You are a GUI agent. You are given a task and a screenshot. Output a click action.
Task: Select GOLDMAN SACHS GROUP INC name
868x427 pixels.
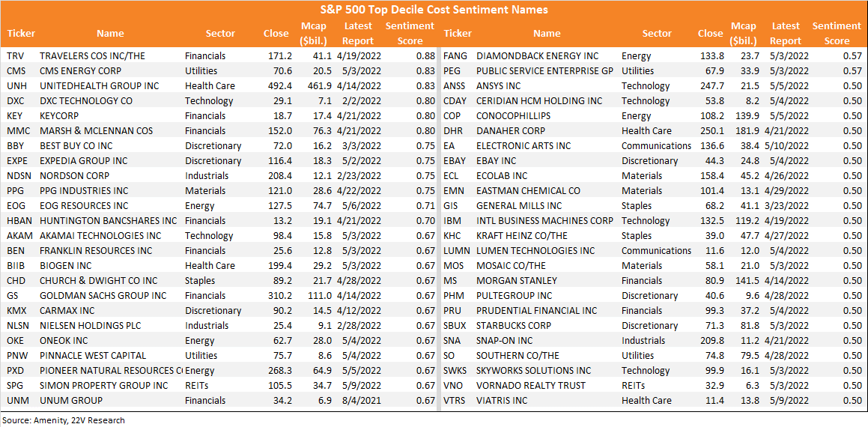[x=103, y=295]
